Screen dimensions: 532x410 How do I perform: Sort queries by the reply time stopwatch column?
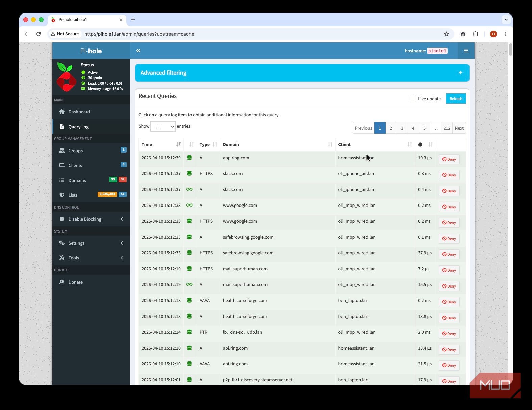425,144
